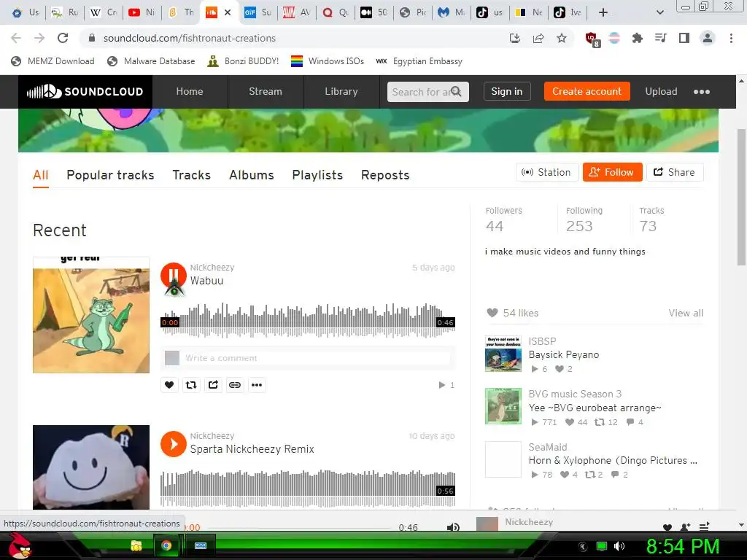Like current track in bottom player
The image size is (747, 560).
point(667,527)
